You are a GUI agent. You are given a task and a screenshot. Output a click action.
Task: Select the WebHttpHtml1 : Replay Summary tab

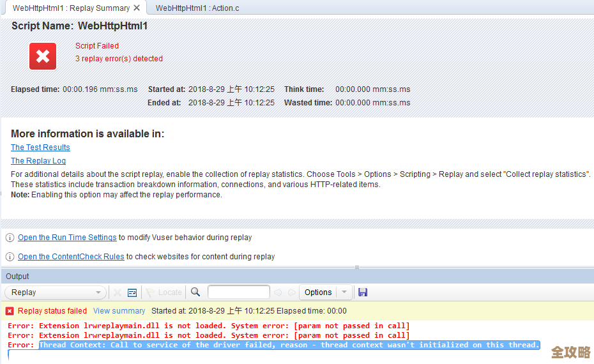(x=70, y=8)
